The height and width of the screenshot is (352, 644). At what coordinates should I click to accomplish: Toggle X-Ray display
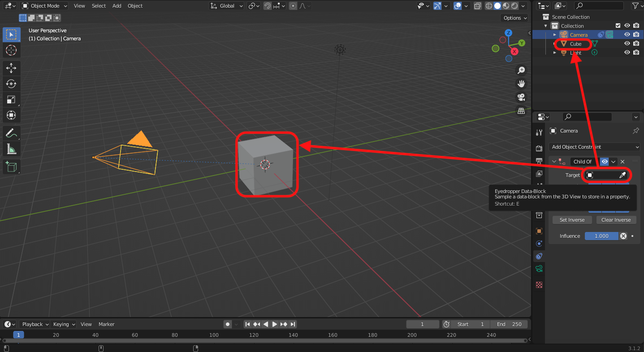(x=478, y=6)
